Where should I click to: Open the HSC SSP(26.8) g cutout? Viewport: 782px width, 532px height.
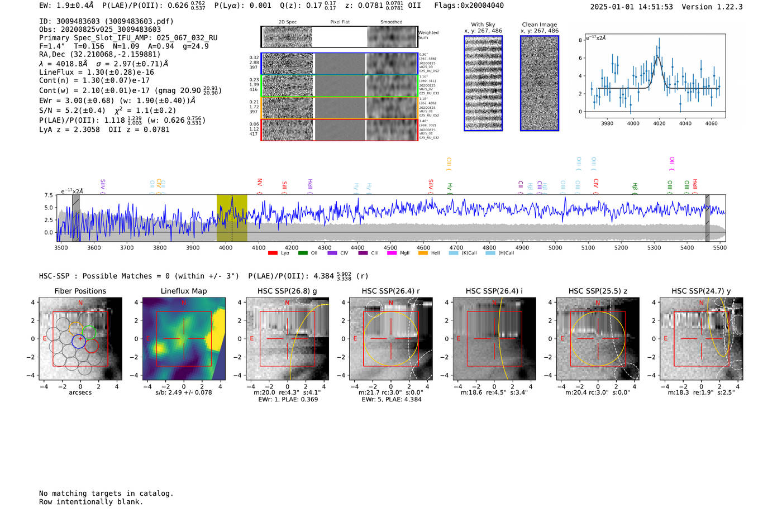click(287, 339)
